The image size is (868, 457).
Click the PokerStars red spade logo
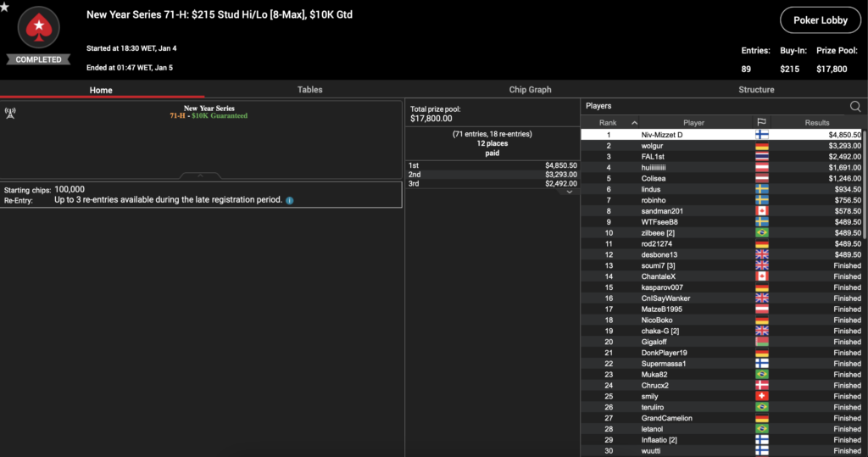[x=38, y=29]
